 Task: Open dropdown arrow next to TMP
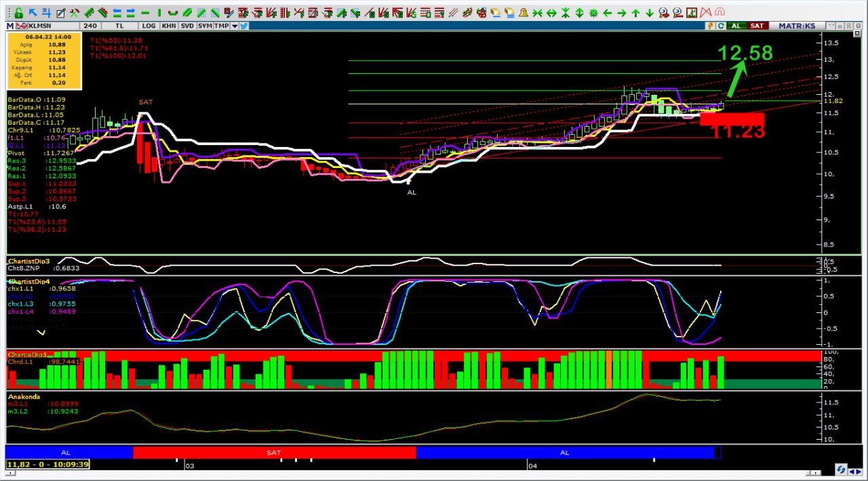[235, 26]
